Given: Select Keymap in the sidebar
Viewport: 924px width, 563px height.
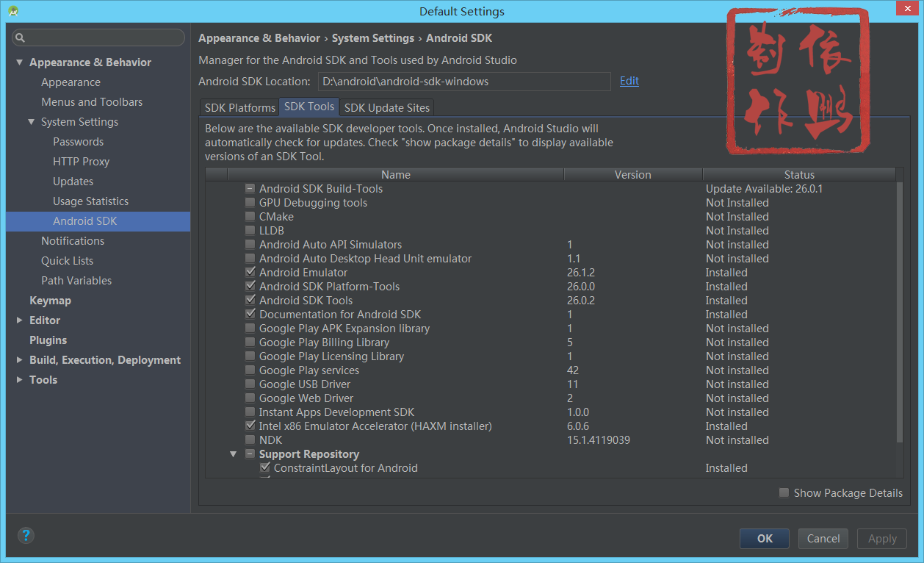Looking at the screenshot, I should click(x=50, y=301).
